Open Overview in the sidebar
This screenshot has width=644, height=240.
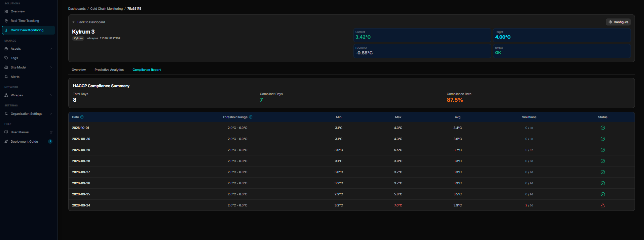click(28, 11)
